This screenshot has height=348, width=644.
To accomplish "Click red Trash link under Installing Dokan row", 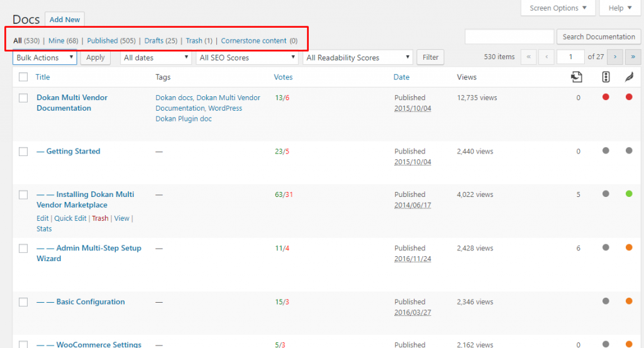I will 100,218.
